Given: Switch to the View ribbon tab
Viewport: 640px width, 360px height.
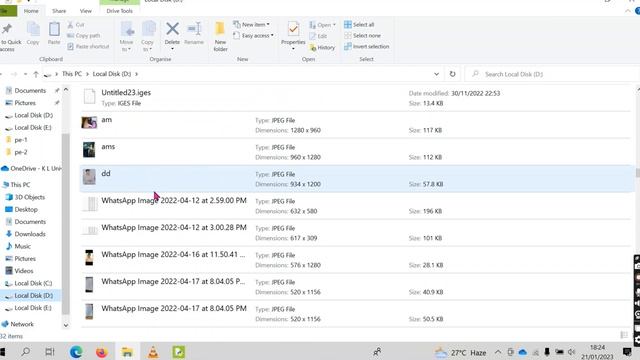Looking at the screenshot, I should 86,11.
